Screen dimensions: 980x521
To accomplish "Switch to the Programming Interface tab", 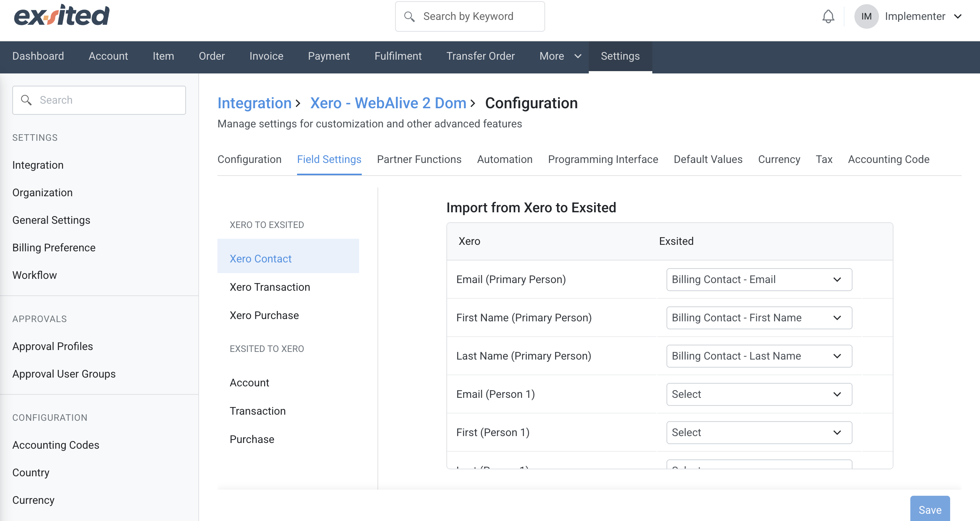I will tap(603, 160).
